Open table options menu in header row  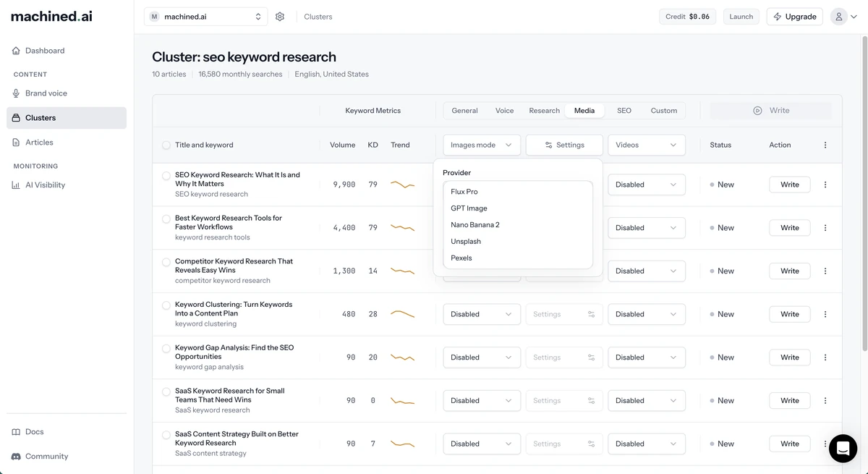point(825,145)
